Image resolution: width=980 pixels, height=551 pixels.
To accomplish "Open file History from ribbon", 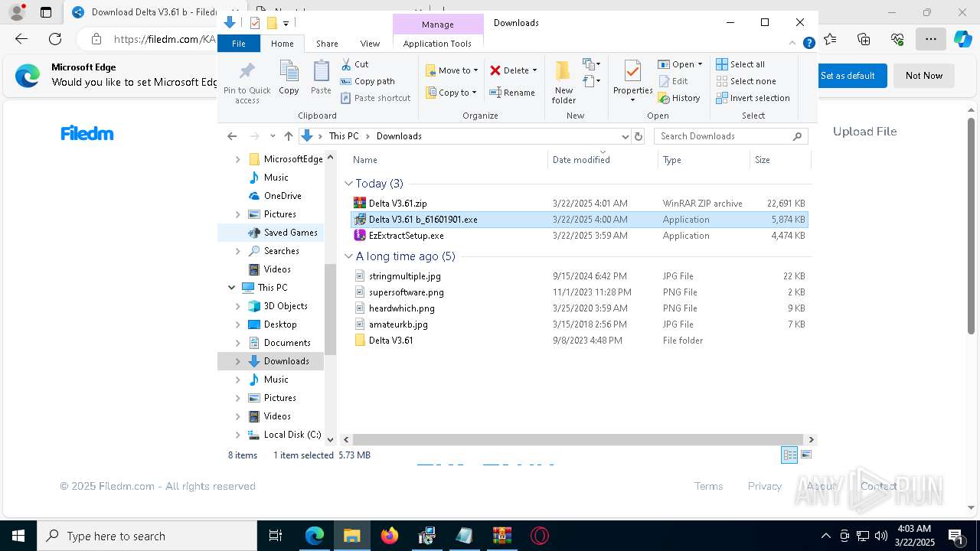I will coord(679,98).
